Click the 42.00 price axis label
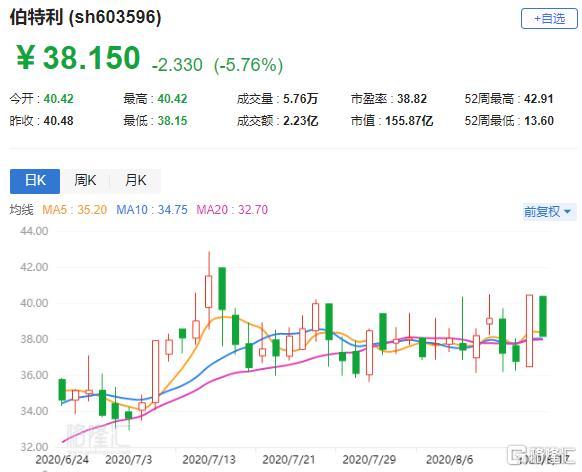Viewport: 582px width, 472px height. point(34,267)
